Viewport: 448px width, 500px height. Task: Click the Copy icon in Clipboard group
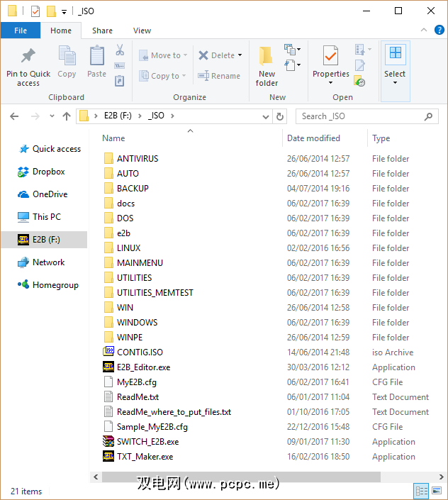(67, 55)
